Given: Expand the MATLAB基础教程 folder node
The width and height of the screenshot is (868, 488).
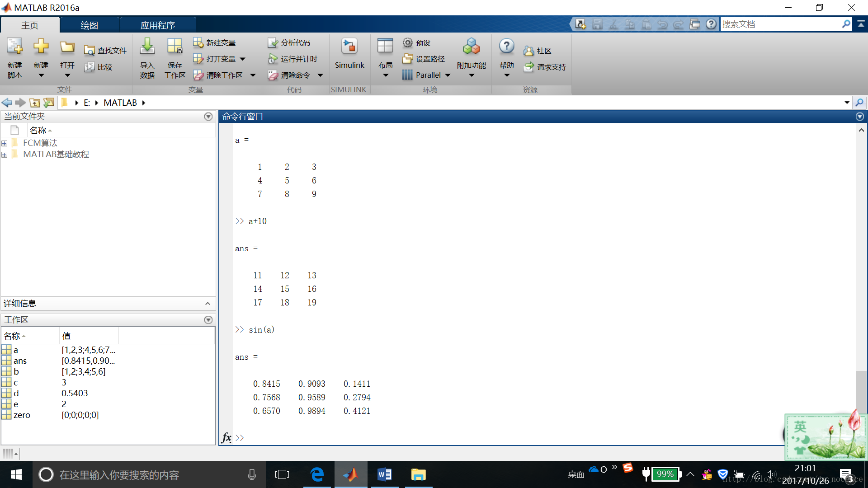Looking at the screenshot, I should [5, 155].
